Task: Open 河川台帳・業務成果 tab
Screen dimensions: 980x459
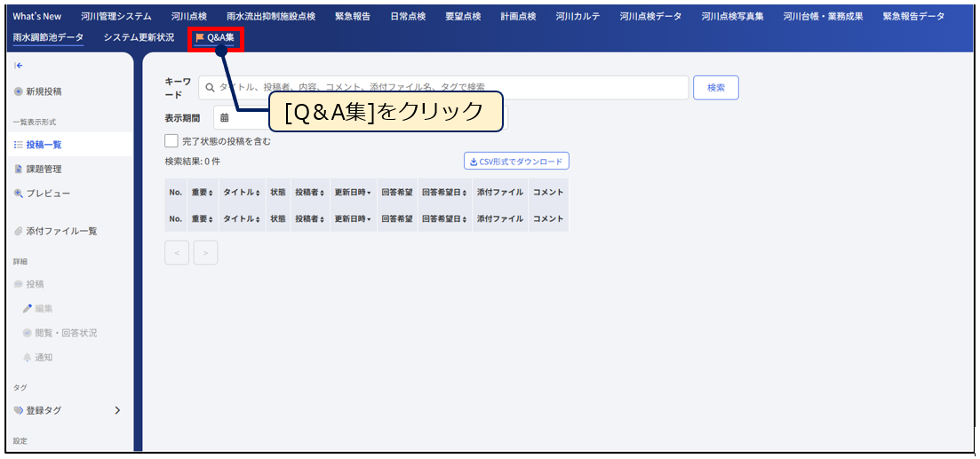Action: 823,16
